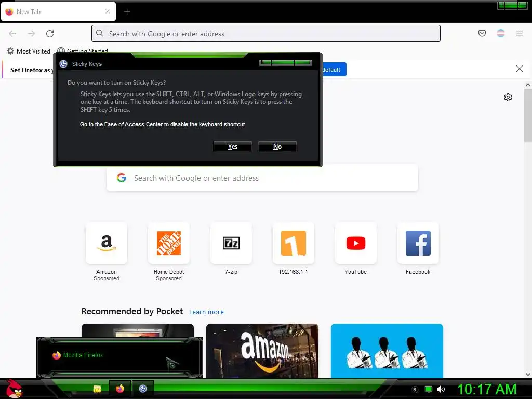
Task: Open Getting Started bookmark
Action: click(83, 51)
